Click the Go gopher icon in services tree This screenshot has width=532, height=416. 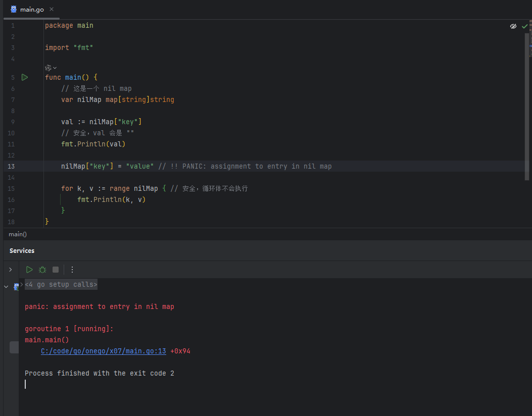[16, 287]
